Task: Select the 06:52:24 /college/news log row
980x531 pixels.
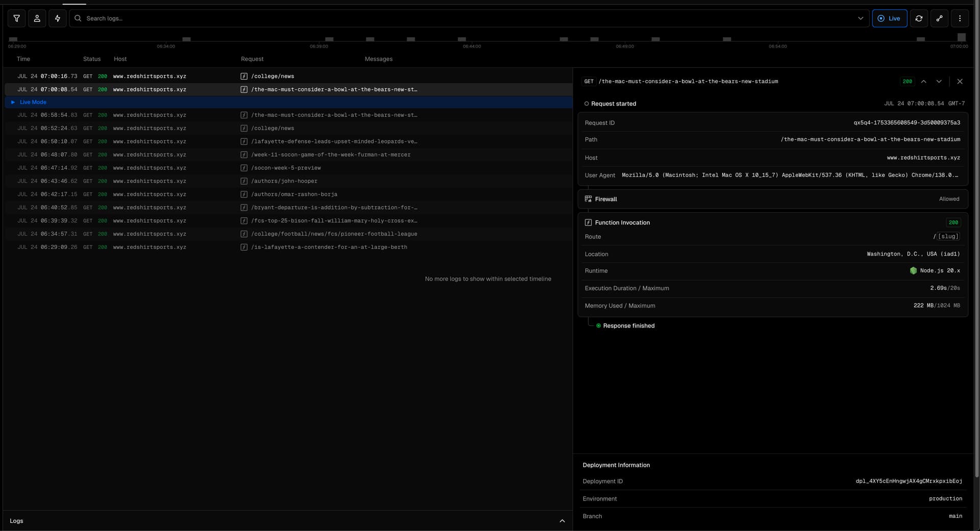Action: pyautogui.click(x=288, y=129)
